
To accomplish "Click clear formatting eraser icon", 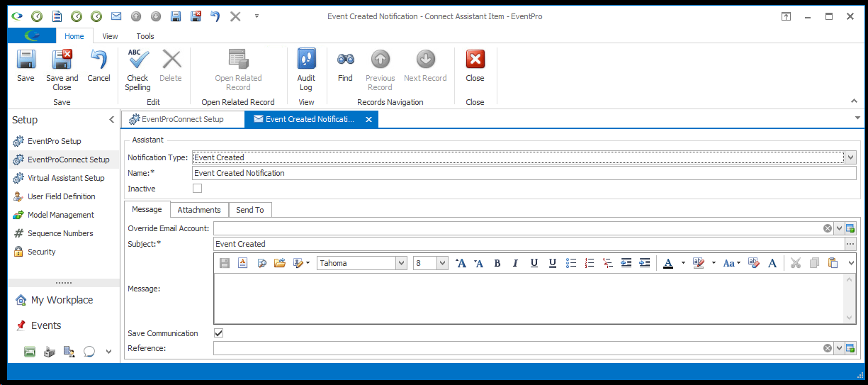I will 754,263.
